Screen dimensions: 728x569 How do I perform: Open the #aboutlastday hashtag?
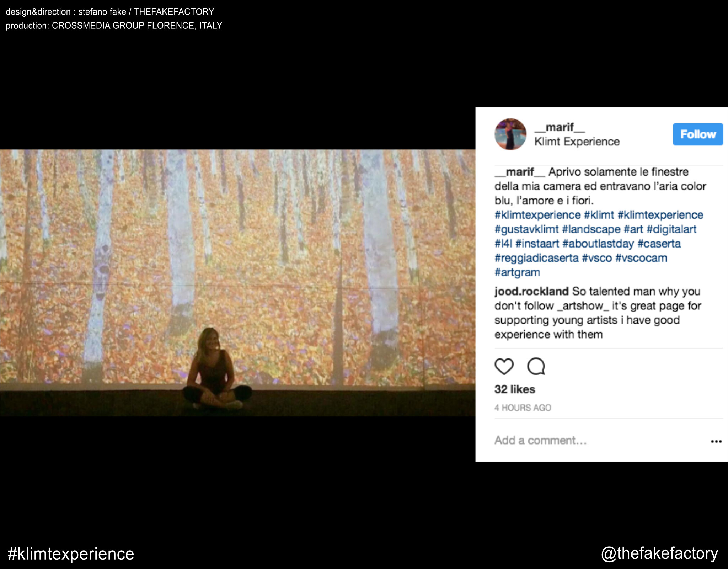pos(598,244)
